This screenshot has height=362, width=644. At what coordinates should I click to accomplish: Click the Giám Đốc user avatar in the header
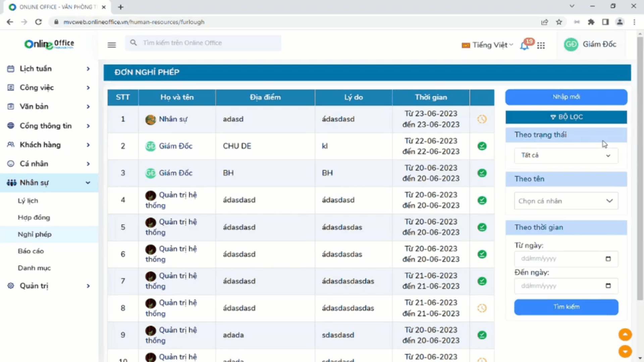(571, 45)
